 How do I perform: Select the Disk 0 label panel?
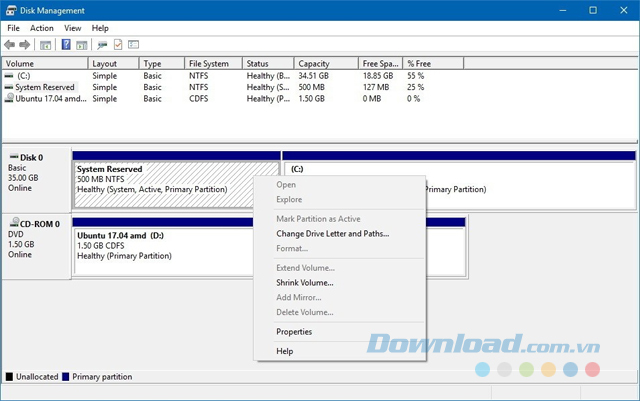click(37, 180)
